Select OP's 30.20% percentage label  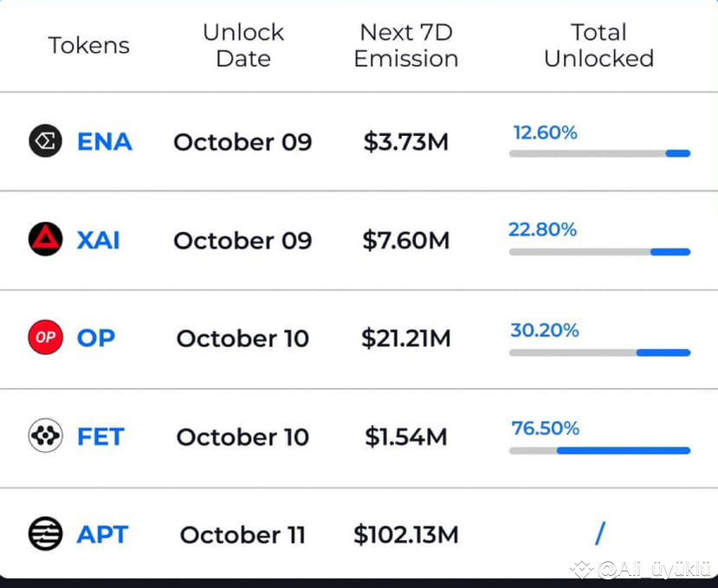[543, 330]
